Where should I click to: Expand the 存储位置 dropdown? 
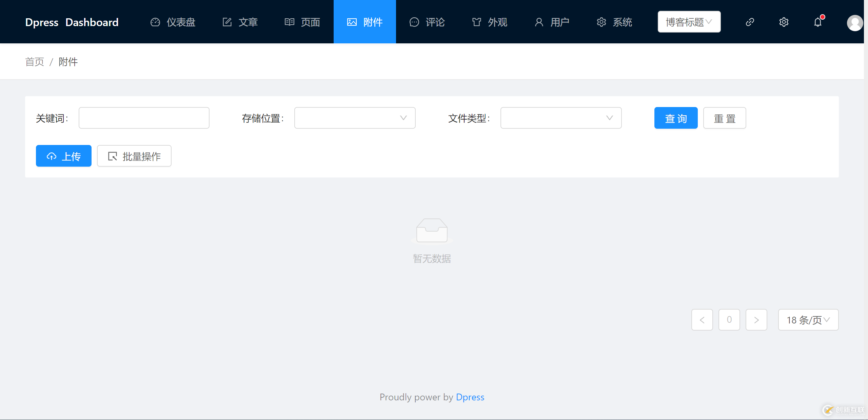[355, 118]
